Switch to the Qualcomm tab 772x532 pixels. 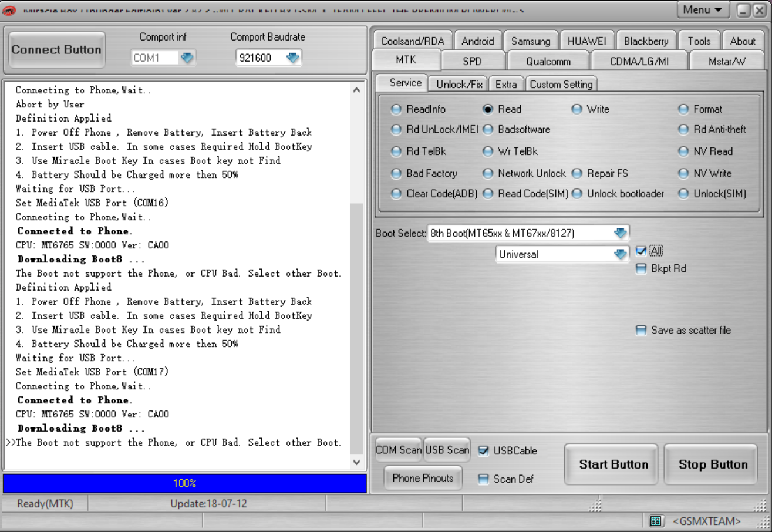point(548,61)
